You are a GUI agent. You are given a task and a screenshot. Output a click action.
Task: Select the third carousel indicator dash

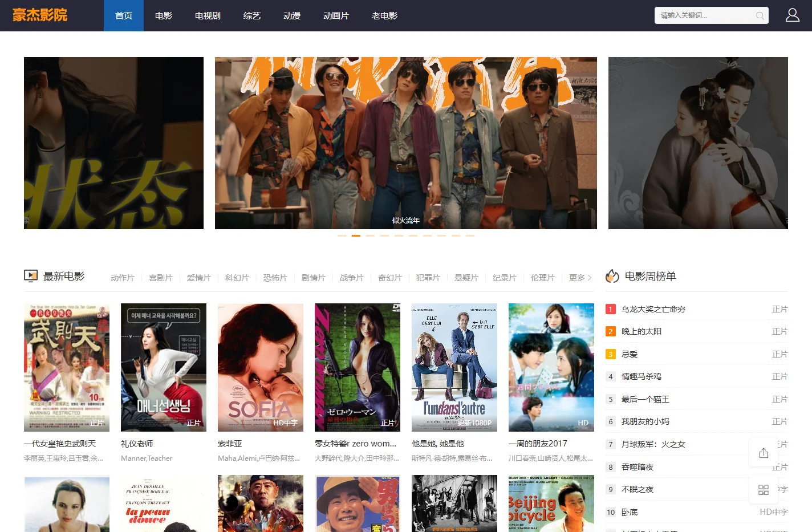[370, 235]
